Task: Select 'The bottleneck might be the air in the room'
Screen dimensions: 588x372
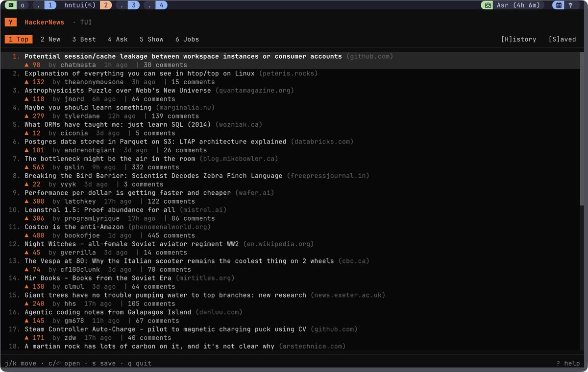Action: pyautogui.click(x=110, y=159)
